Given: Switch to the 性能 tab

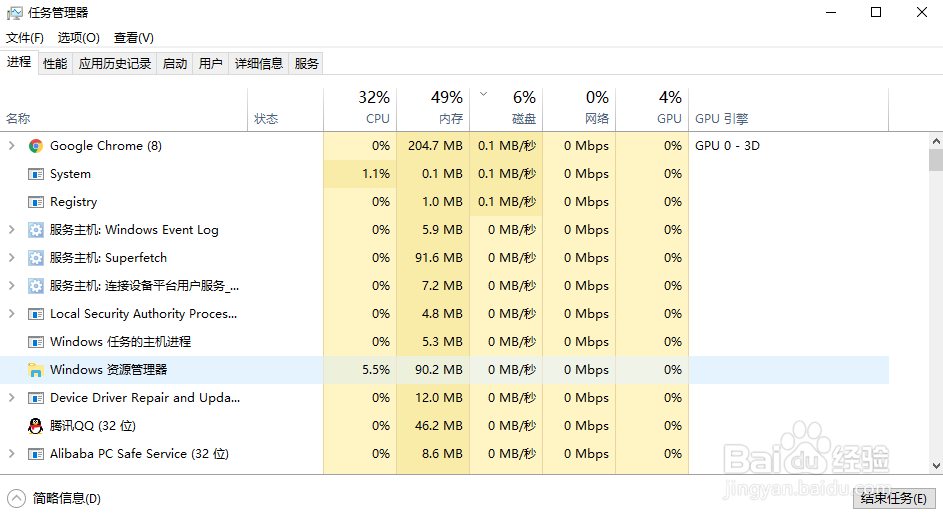Looking at the screenshot, I should click(x=55, y=64).
